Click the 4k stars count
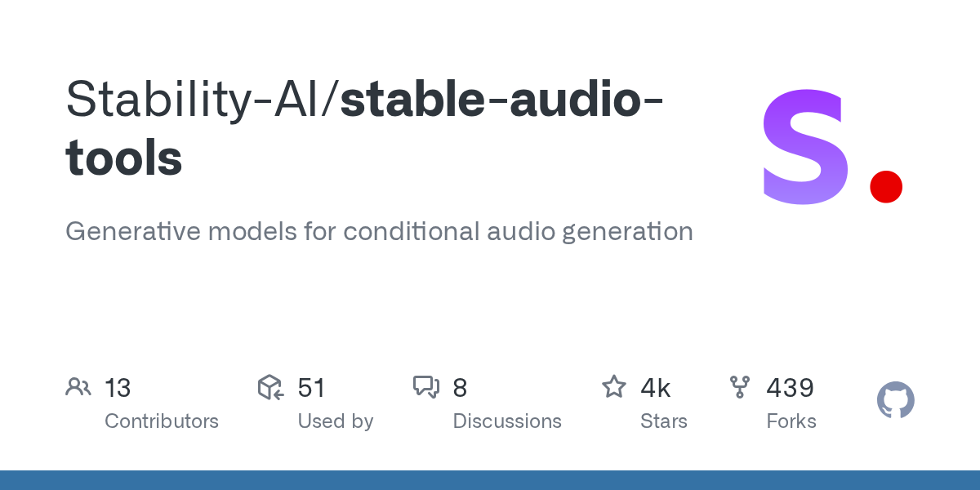 tap(655, 388)
